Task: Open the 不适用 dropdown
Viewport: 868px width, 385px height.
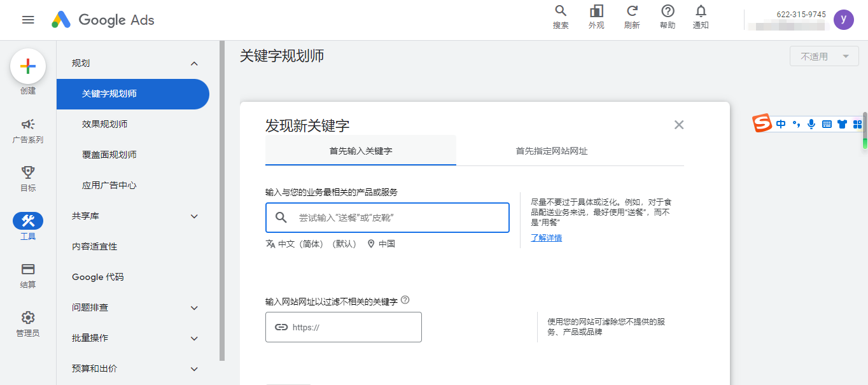Action: pyautogui.click(x=824, y=57)
